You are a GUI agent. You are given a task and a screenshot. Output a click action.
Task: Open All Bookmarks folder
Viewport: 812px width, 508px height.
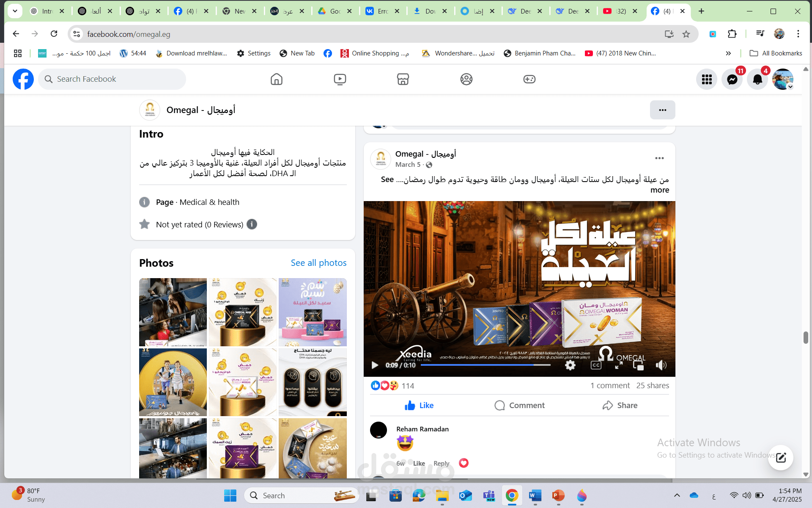(x=776, y=53)
